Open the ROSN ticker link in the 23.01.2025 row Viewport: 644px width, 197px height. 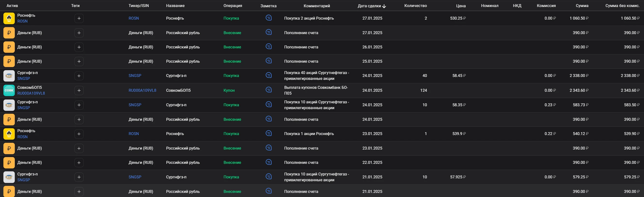click(133, 134)
